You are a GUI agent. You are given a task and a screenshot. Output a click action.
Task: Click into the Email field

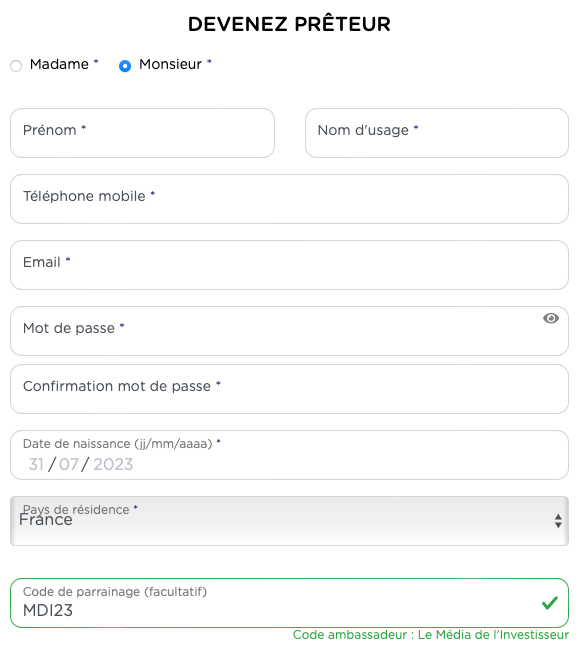tap(289, 265)
